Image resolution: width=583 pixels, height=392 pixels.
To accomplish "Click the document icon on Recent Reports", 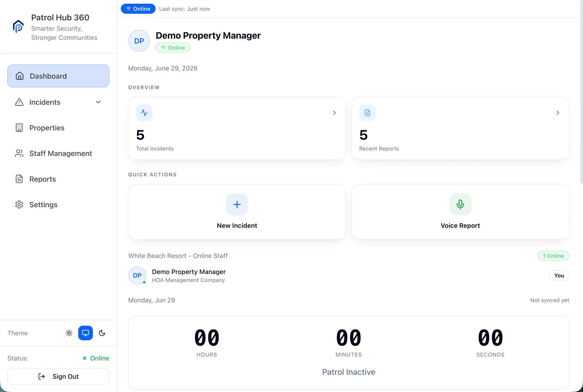I will point(367,113).
